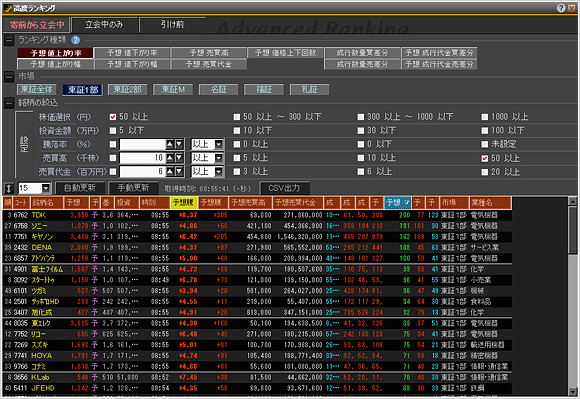Open the row count dropdown showing 15
Viewport: 580px width, 399px height.
pyautogui.click(x=45, y=188)
